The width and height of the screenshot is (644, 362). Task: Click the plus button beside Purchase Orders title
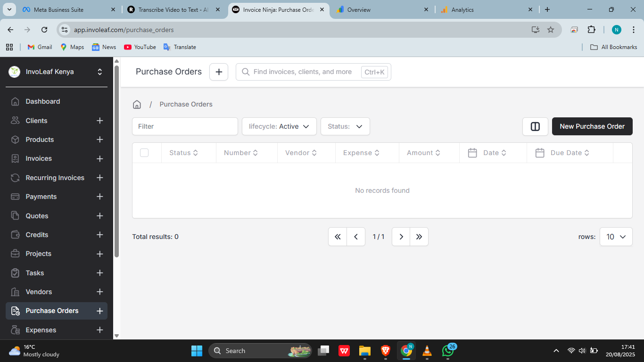click(219, 72)
